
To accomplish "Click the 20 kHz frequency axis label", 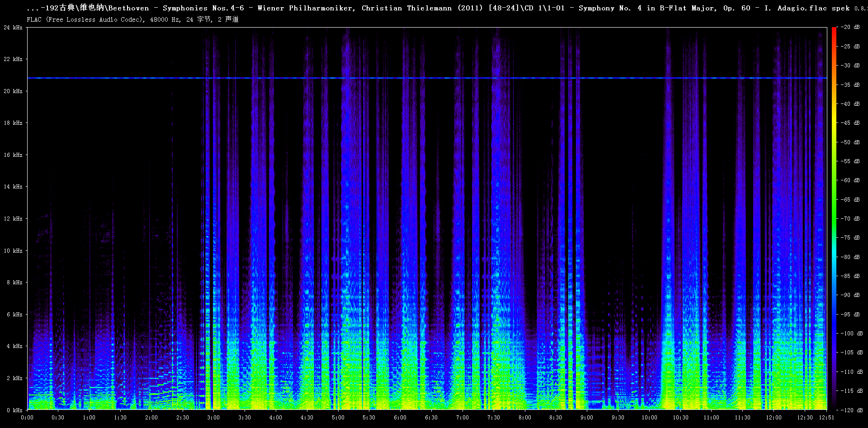I will click(x=13, y=91).
